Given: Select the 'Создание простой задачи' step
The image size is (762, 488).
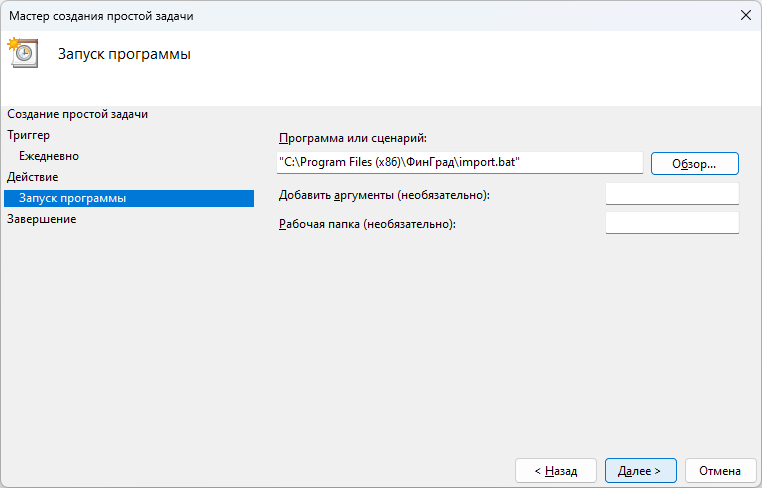Looking at the screenshot, I should pos(85,114).
